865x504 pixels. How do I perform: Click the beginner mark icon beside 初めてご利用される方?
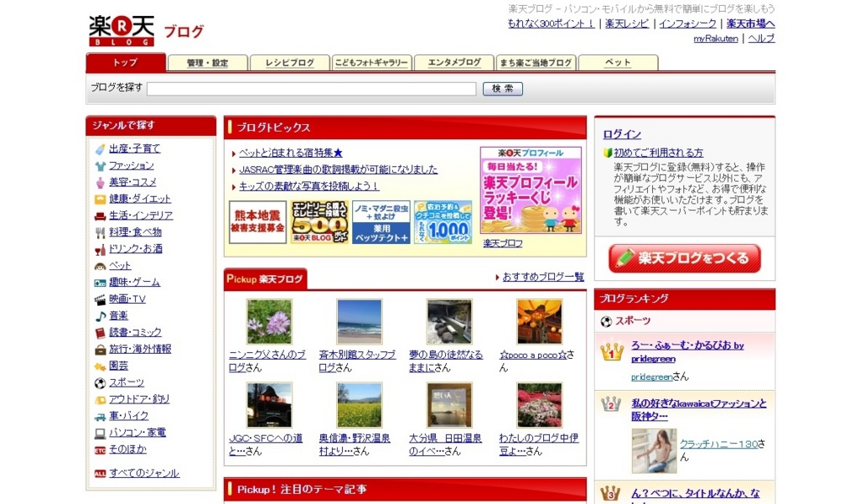[607, 153]
